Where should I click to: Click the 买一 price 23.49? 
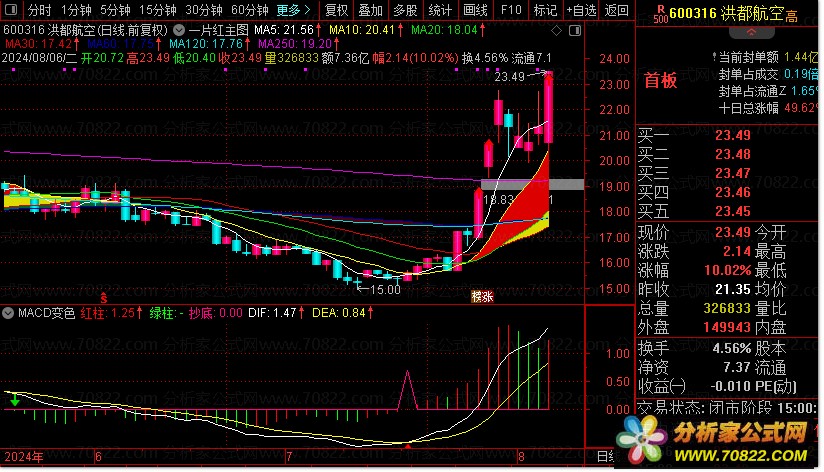pos(733,135)
